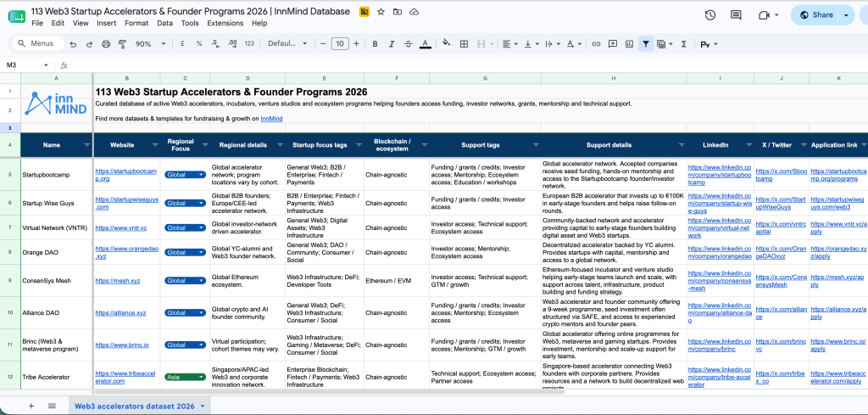Star this spreadsheet

tap(381, 12)
